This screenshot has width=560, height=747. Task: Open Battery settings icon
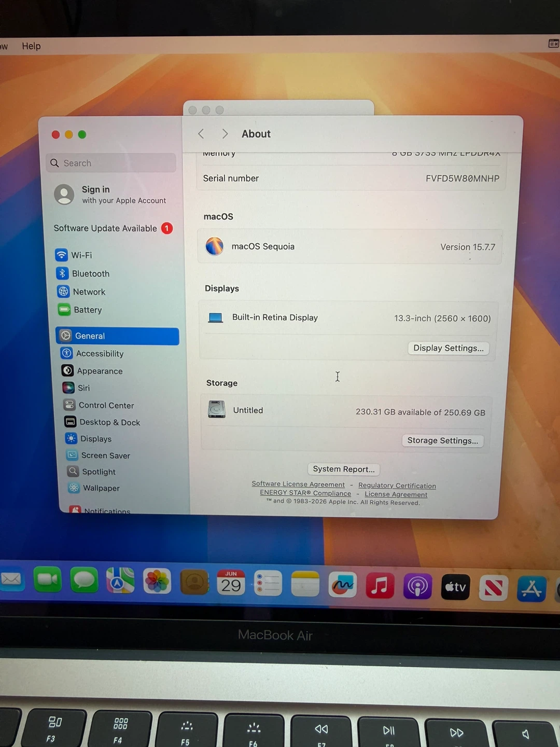click(64, 310)
